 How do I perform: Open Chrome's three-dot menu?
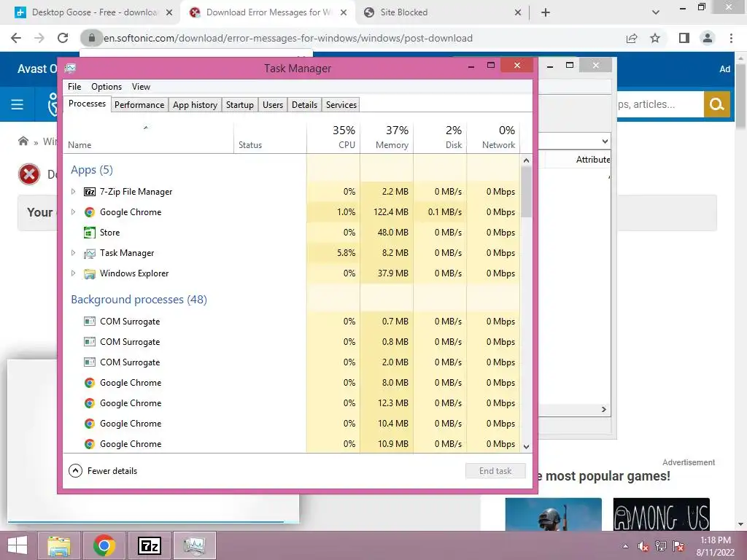pos(731,38)
